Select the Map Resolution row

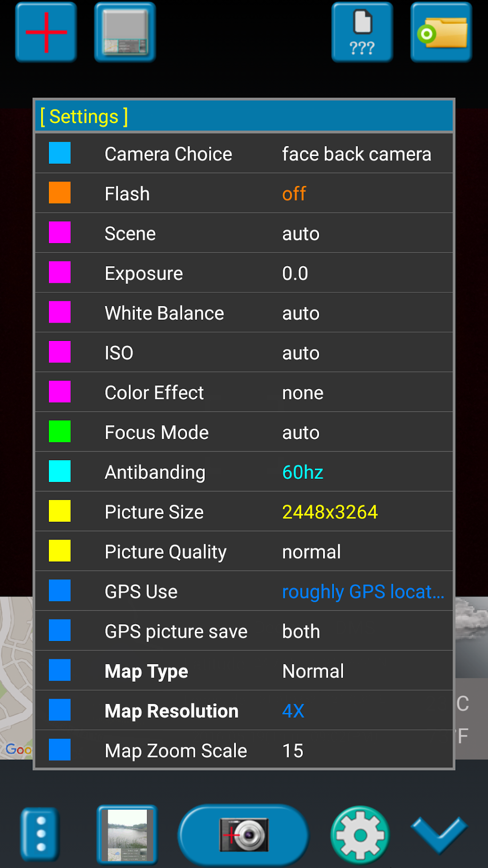coord(244,711)
